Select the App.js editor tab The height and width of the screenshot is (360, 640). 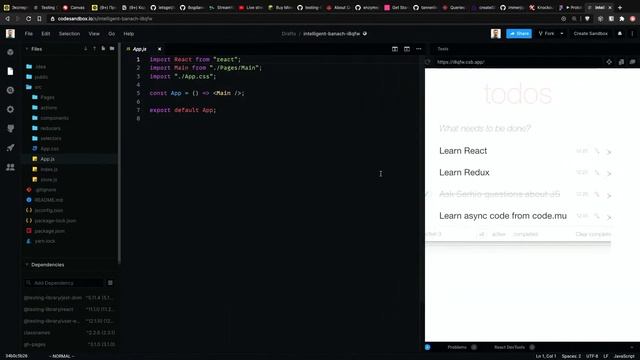[x=140, y=49]
